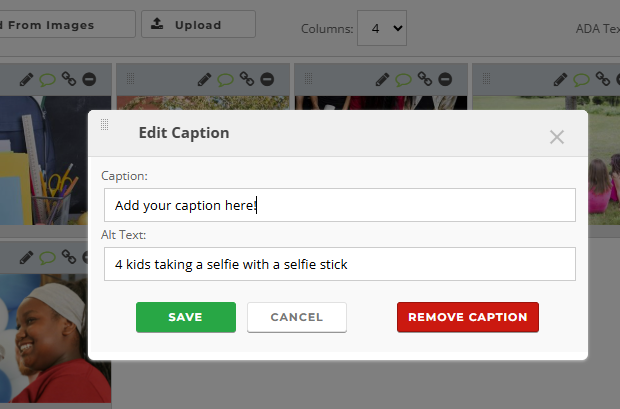Image resolution: width=620 pixels, height=409 pixels.
Task: Click the drag handle on the third top-row card
Action: (x=308, y=79)
